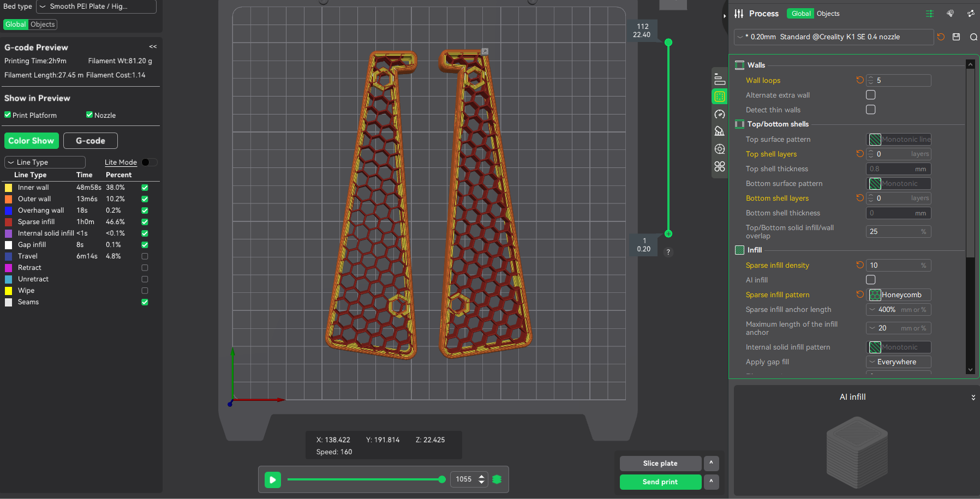
Task: Switch to Objects tab under Bed type
Action: 43,25
